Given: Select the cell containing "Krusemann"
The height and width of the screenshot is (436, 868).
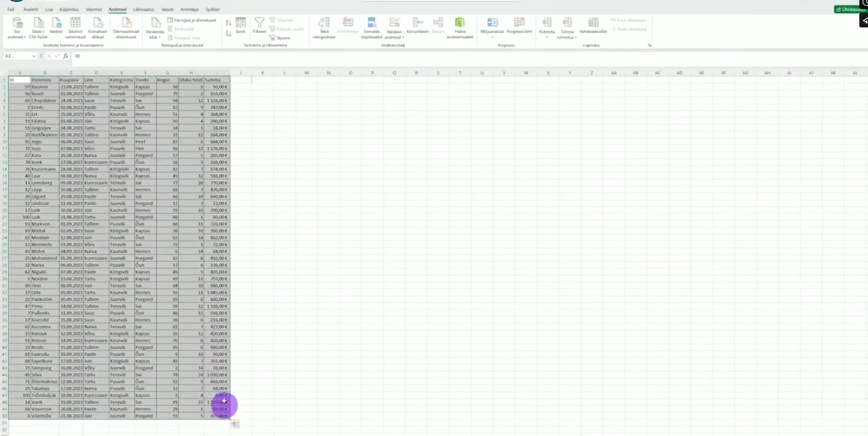Looking at the screenshot, I should (45, 169).
